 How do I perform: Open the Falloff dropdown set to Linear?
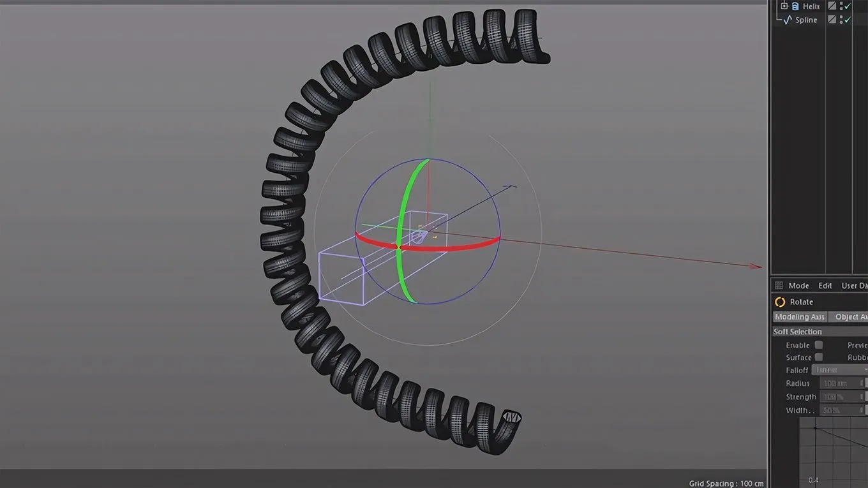[x=839, y=371]
